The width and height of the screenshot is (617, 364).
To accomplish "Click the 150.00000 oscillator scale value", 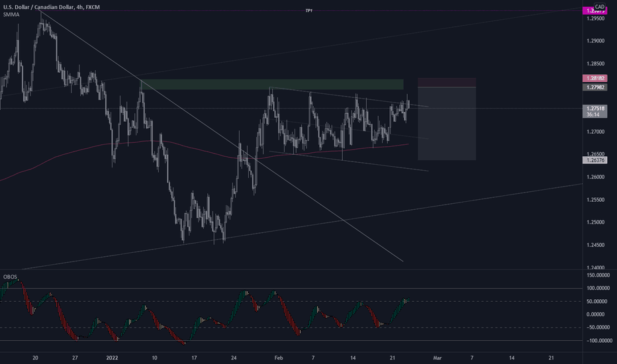I will tap(598, 275).
